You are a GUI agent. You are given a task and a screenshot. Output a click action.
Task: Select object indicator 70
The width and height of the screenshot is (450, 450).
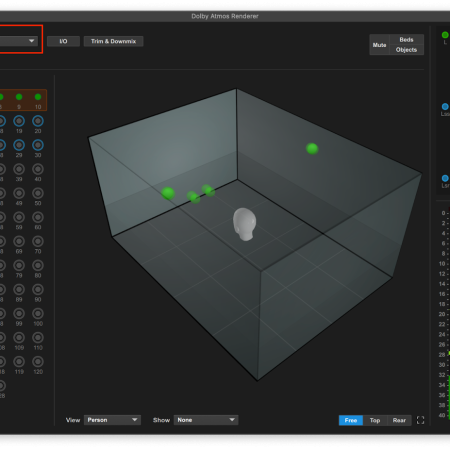(38, 241)
